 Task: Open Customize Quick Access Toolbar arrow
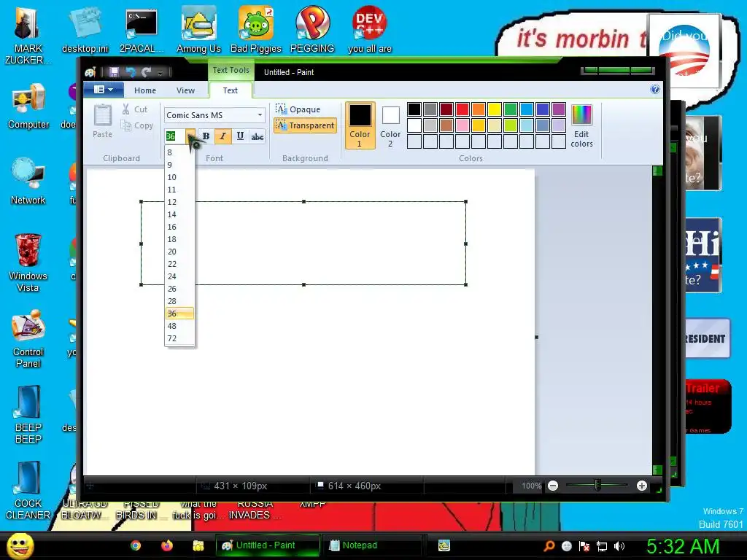point(160,72)
